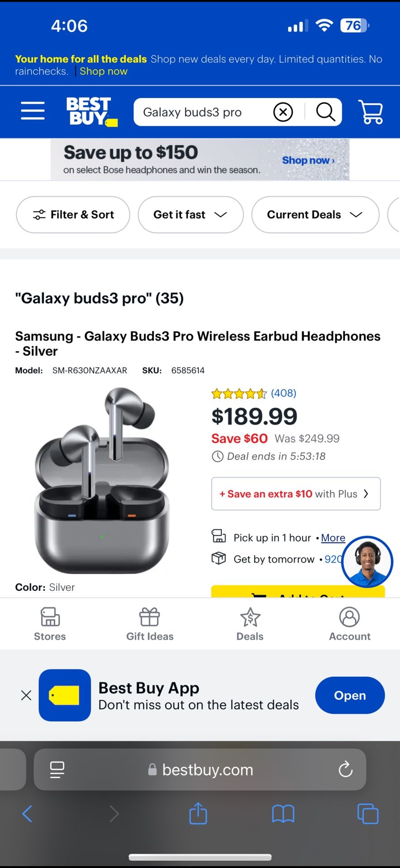Open Filter & Sort options
This screenshot has width=400, height=868.
click(x=73, y=215)
